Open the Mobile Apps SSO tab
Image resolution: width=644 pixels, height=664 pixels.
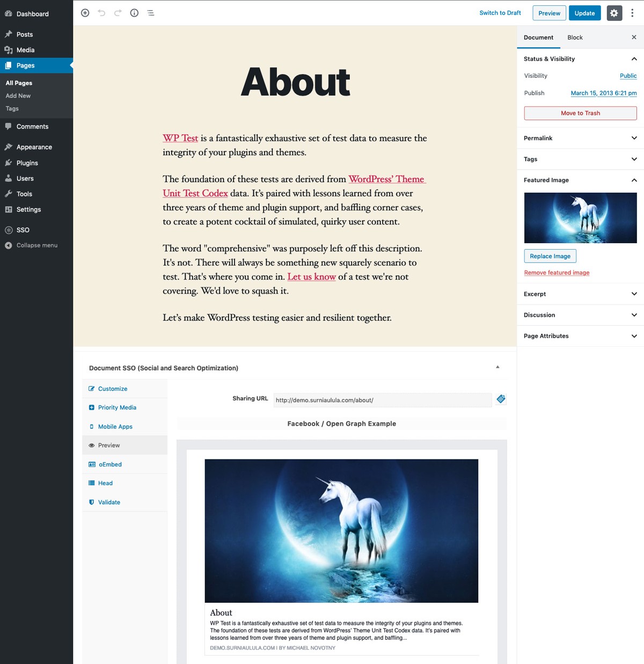tap(125, 427)
